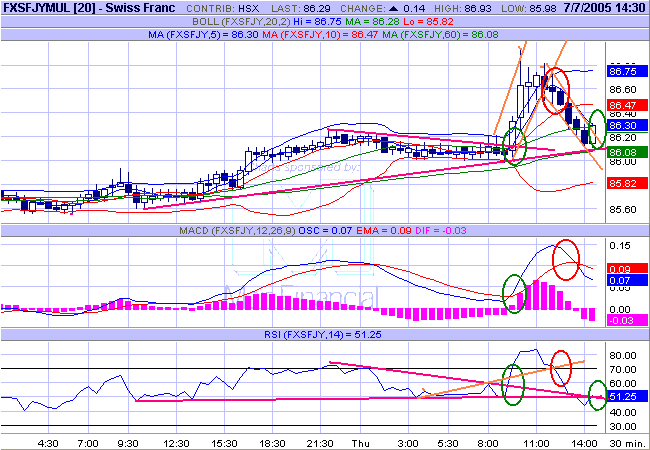Image resolution: width=650 pixels, height=450 pixels.
Task: Click the FXSFJYMUL [20] - Swiss Franc title
Action: click(88, 7)
